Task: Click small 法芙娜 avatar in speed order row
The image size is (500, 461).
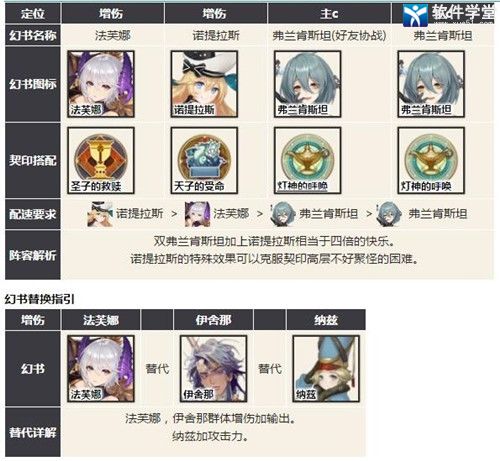Action: (x=197, y=214)
